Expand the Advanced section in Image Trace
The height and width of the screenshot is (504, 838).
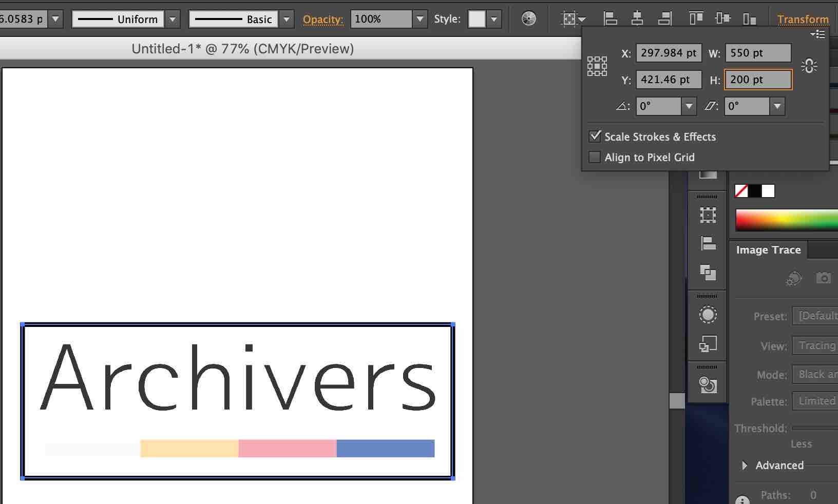(x=745, y=466)
